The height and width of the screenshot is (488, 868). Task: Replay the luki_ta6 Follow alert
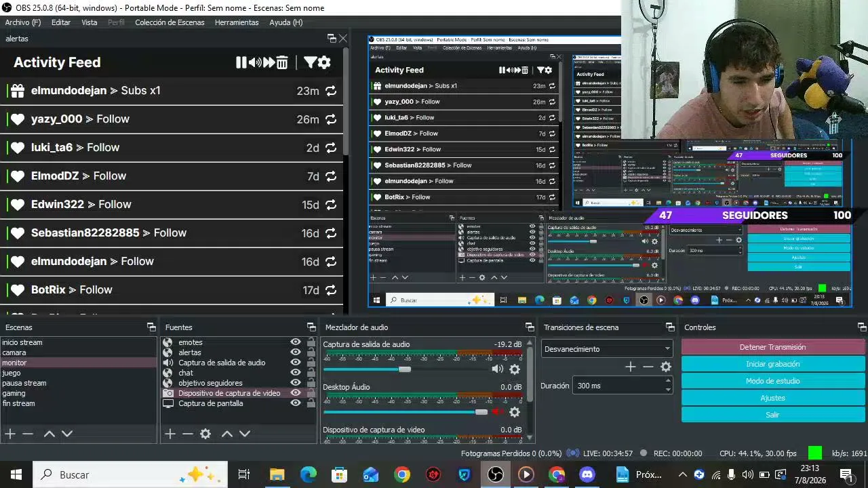point(331,148)
